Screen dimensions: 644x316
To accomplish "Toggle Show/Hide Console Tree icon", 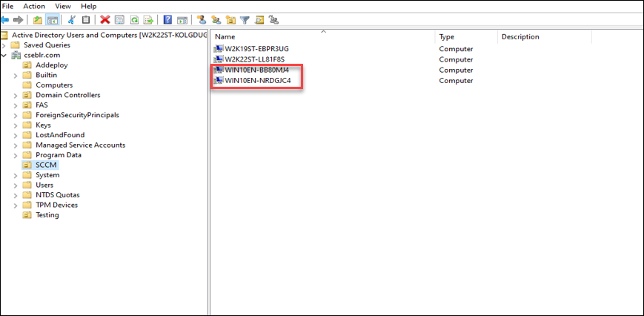I will tap(52, 20).
